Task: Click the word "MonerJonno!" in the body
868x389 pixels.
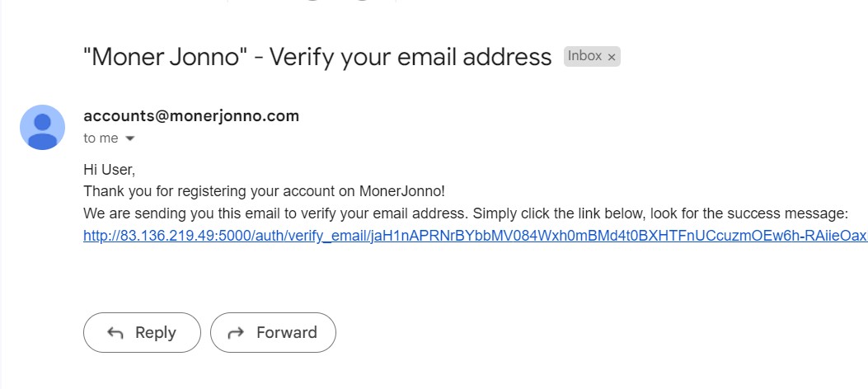Action: tap(401, 191)
